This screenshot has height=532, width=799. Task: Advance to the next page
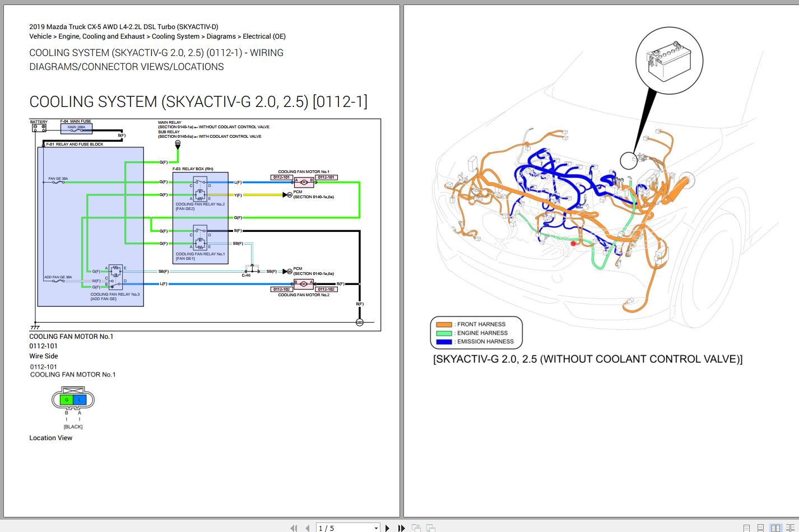(x=388, y=528)
